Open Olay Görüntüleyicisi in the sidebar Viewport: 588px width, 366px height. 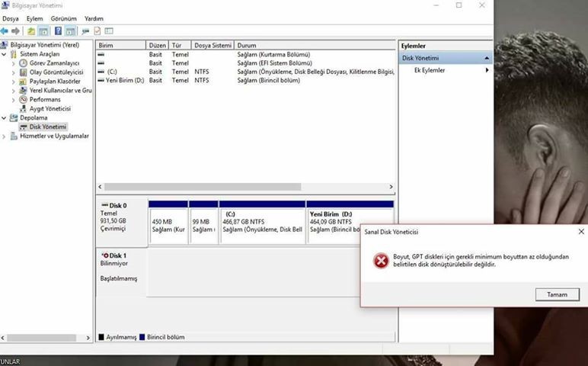(56, 72)
